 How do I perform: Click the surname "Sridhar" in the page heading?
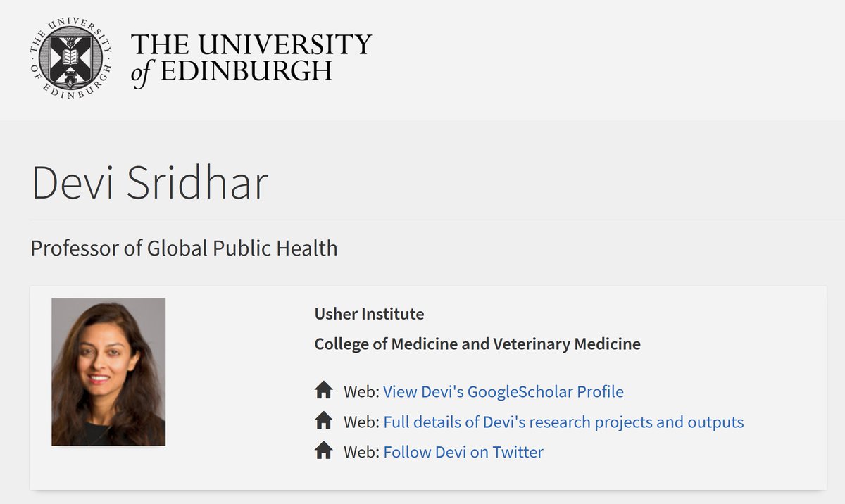click(197, 182)
